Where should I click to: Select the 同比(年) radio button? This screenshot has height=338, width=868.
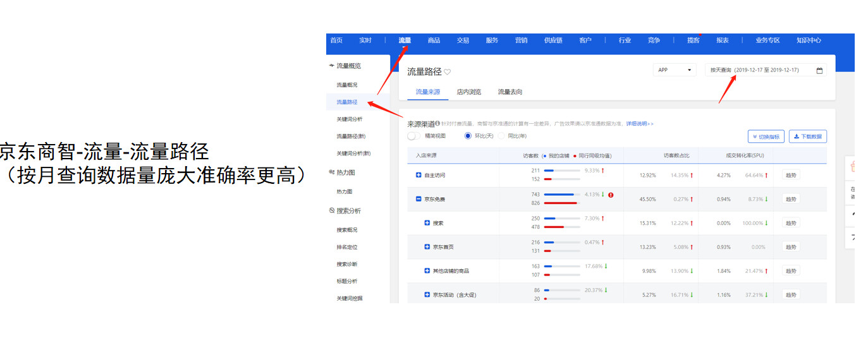pyautogui.click(x=502, y=136)
